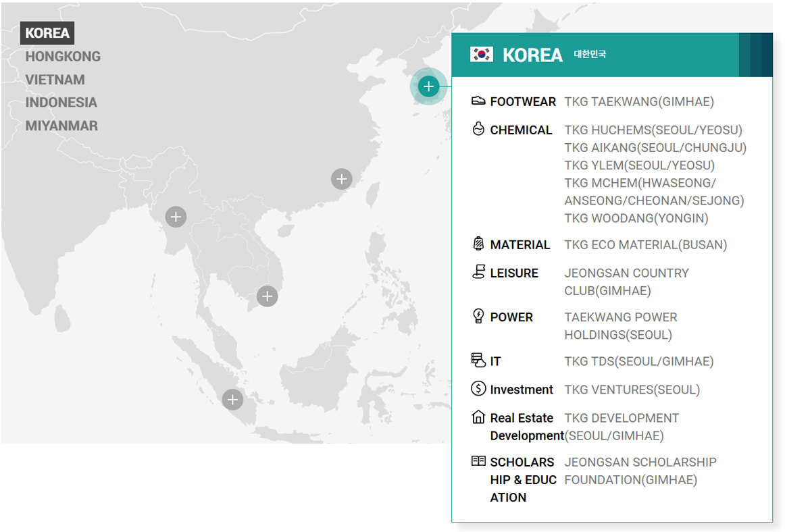This screenshot has height=532, width=785.
Task: Select KOREA in the country list
Action: [x=47, y=33]
